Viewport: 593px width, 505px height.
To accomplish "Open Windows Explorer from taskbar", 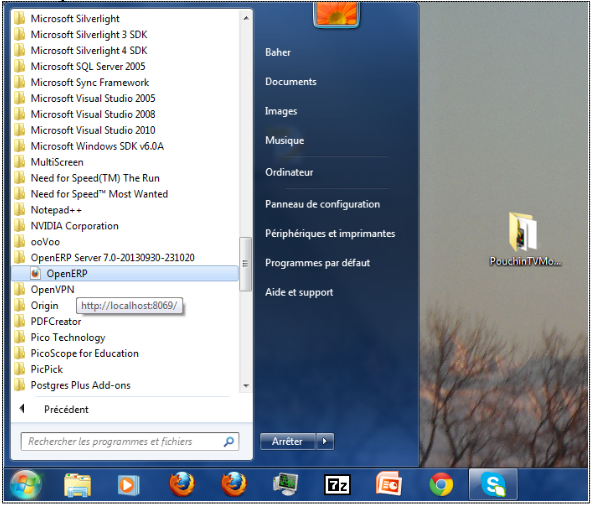I will (x=77, y=485).
